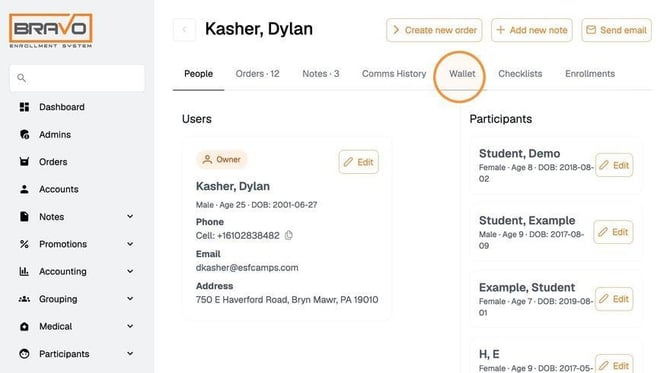Click the Send email button
The width and height of the screenshot is (670, 373).
(x=616, y=30)
